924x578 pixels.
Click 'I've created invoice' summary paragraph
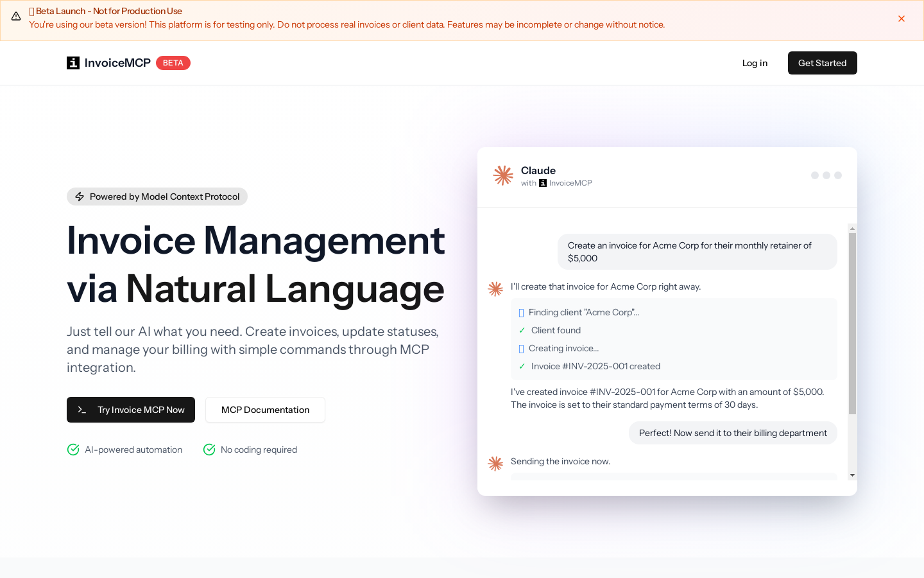tap(667, 398)
